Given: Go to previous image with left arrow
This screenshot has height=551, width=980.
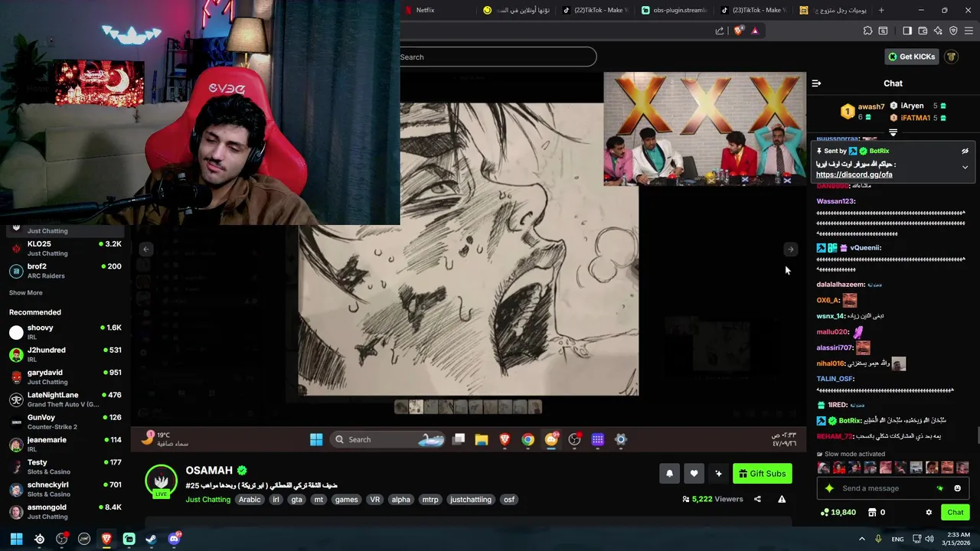Looking at the screenshot, I should coord(146,249).
